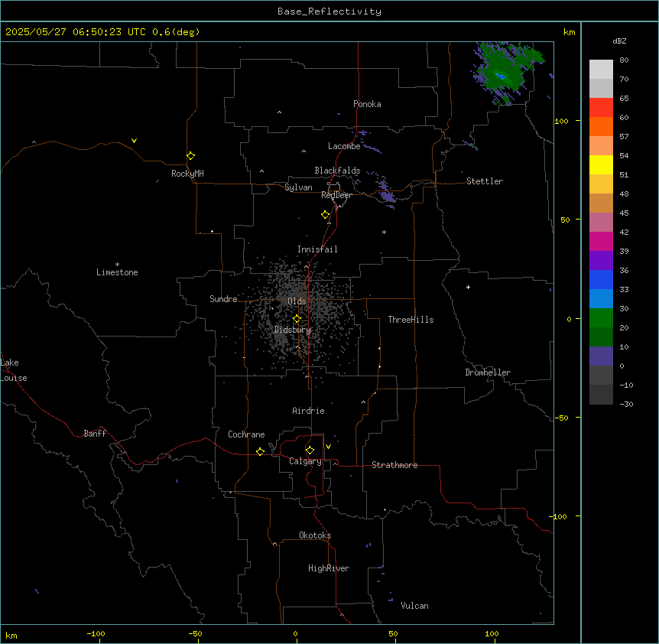Click the Banff town label
The height and width of the screenshot is (644, 659).
tap(95, 434)
